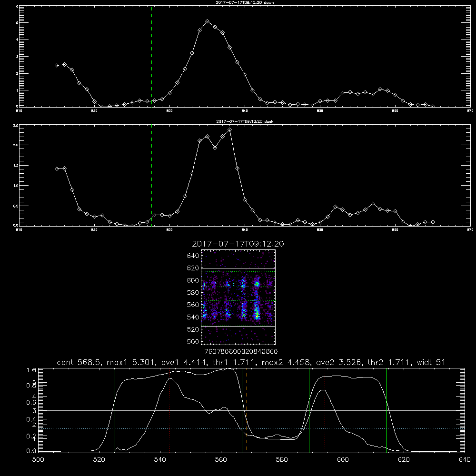Click the highest peak marker in top plot
This screenshot has width=476, height=476.
click(208, 21)
